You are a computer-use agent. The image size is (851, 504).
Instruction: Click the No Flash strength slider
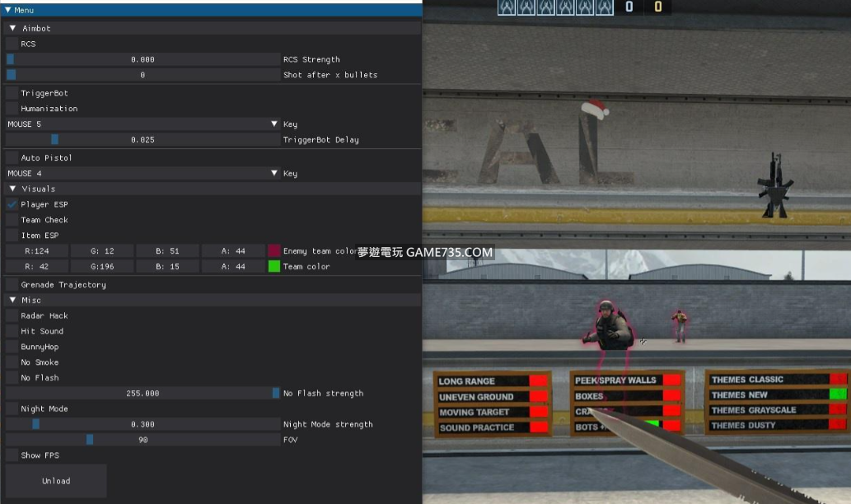[143, 394]
